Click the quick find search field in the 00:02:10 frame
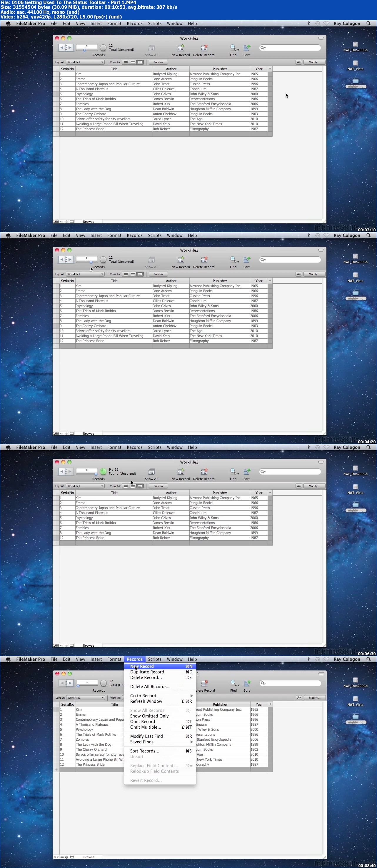 click(290, 48)
